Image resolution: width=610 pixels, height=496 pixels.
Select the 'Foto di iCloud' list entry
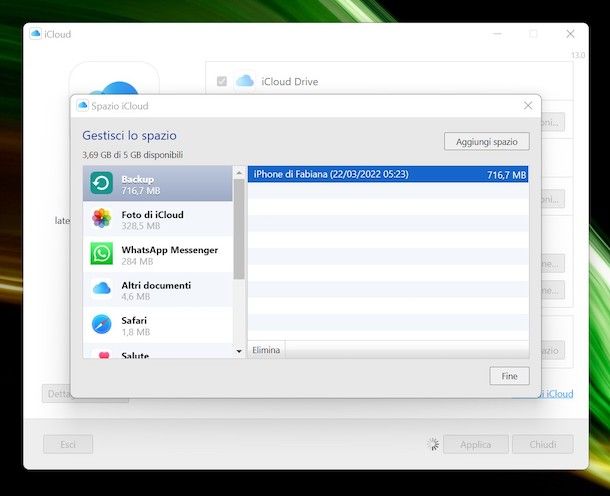[x=158, y=219]
